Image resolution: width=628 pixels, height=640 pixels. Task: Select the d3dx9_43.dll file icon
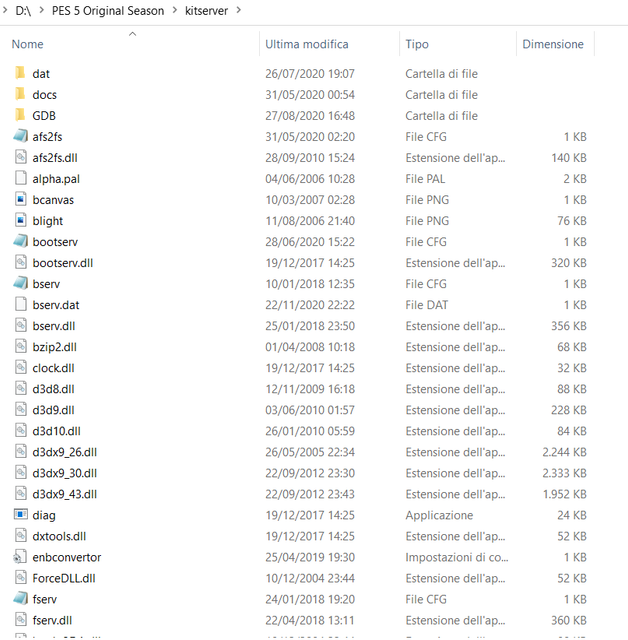click(x=21, y=494)
